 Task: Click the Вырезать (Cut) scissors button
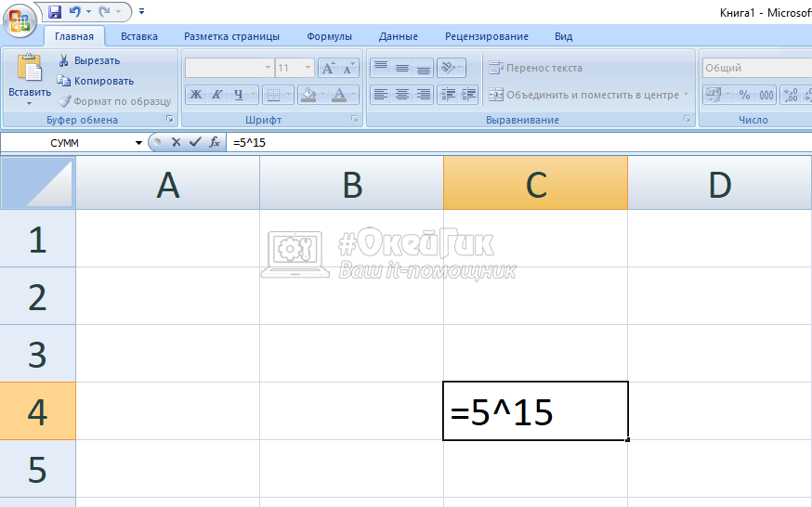[x=88, y=60]
